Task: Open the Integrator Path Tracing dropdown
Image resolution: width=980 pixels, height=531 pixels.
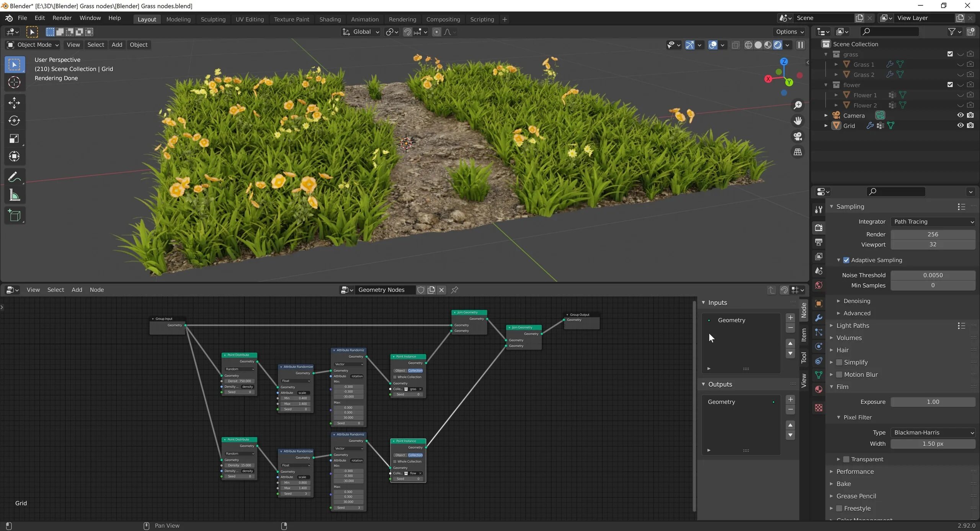Action: [x=933, y=222]
